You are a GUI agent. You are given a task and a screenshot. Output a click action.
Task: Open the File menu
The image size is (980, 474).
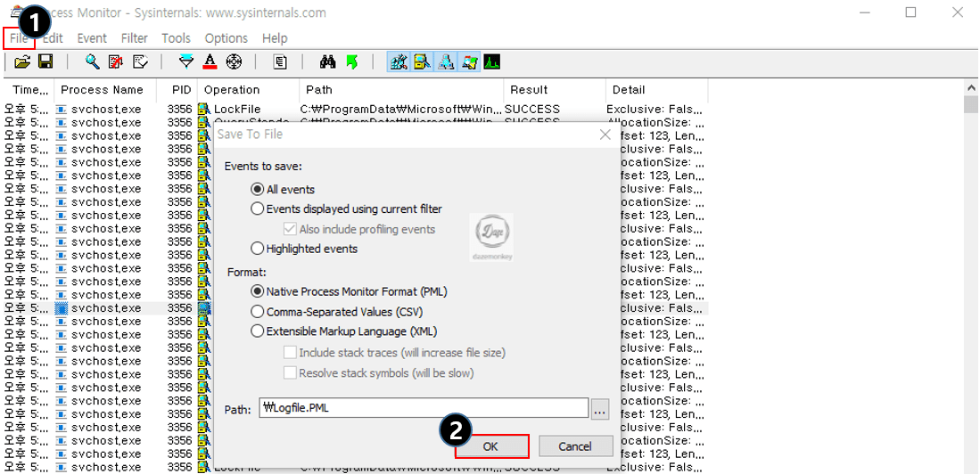coord(20,38)
